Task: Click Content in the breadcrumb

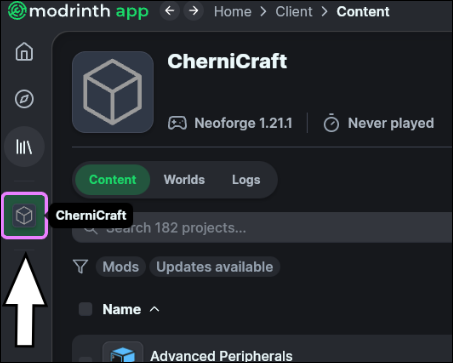Action: tap(363, 12)
